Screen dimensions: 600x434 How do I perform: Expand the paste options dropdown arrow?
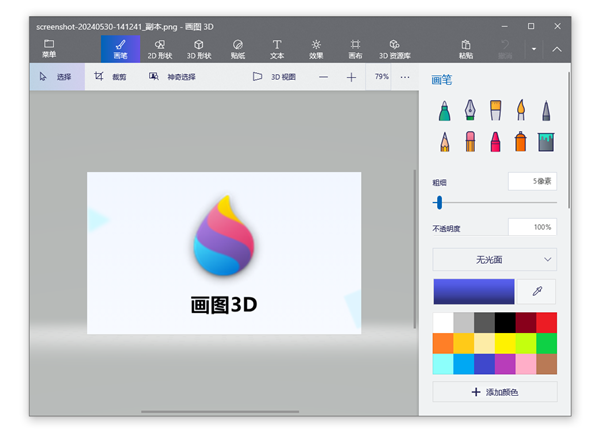click(534, 49)
